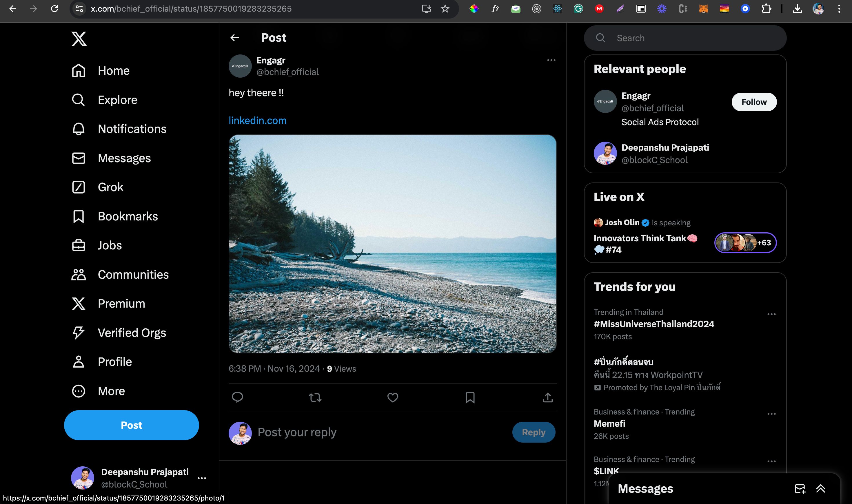Click the back arrow on Post view
The width and height of the screenshot is (852, 504).
pos(235,38)
